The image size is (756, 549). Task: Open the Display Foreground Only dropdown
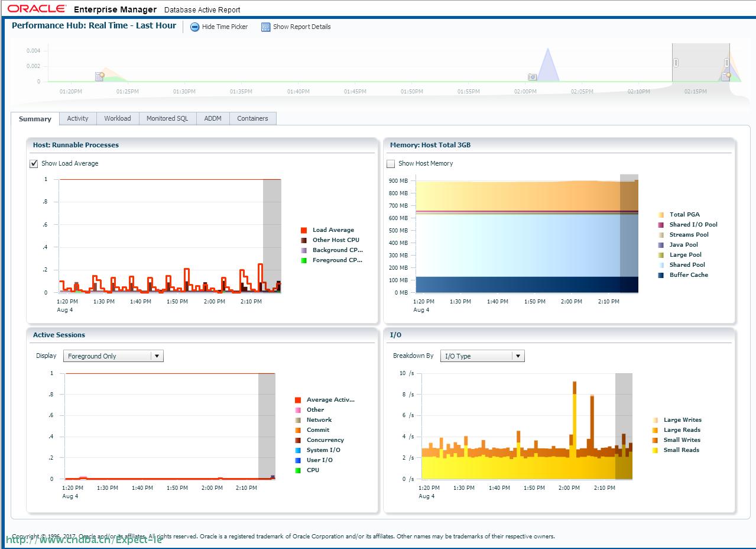click(113, 356)
